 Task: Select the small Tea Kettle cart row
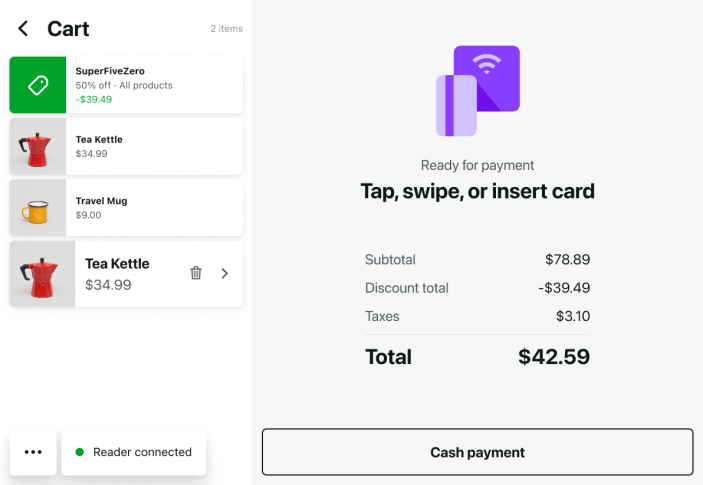[154, 147]
